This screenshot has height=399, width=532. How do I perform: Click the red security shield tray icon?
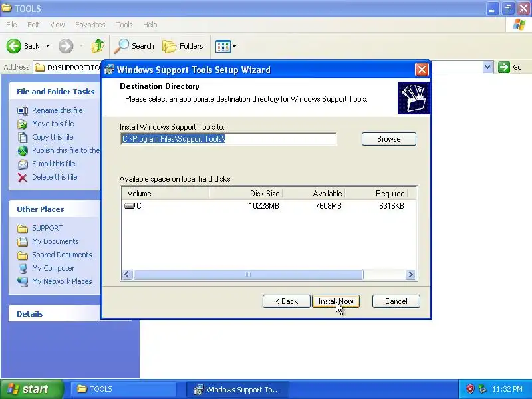tap(470, 389)
